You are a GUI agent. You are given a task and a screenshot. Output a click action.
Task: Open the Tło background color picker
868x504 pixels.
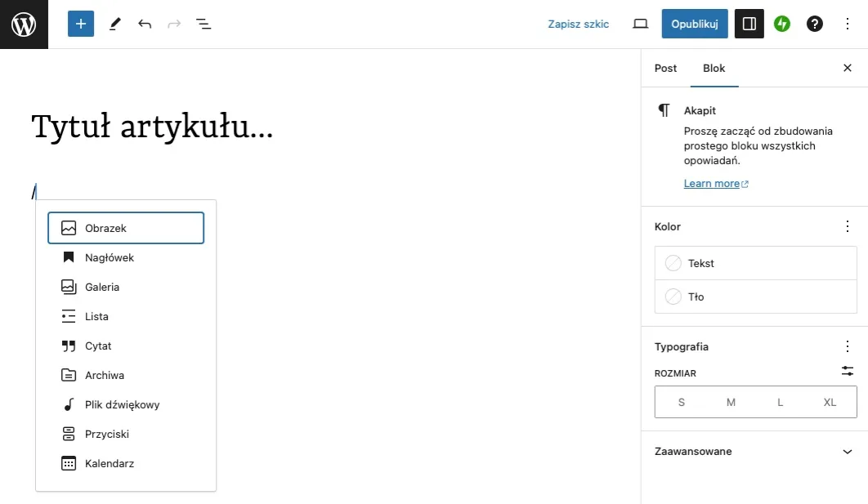[x=756, y=297]
